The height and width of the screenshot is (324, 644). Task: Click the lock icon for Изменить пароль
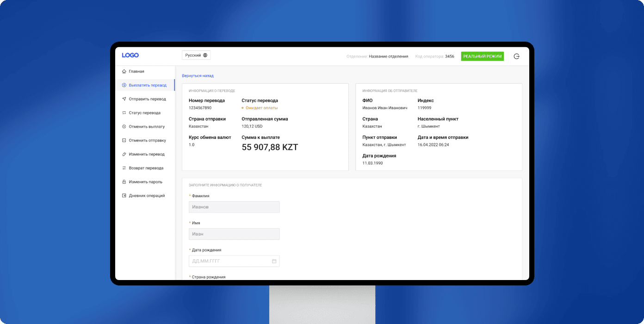pos(124,182)
